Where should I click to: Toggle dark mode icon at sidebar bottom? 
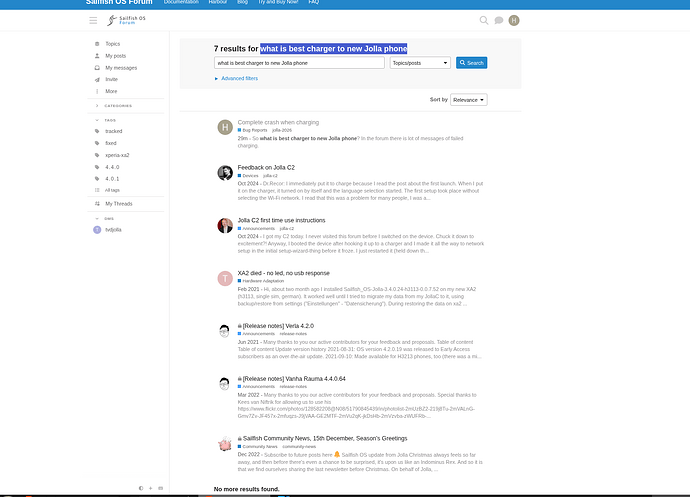point(141,488)
